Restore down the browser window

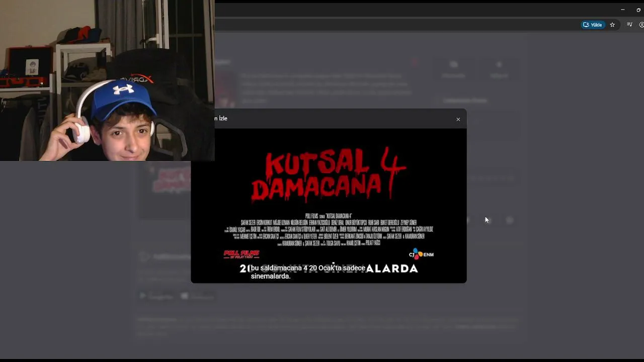pyautogui.click(x=639, y=10)
